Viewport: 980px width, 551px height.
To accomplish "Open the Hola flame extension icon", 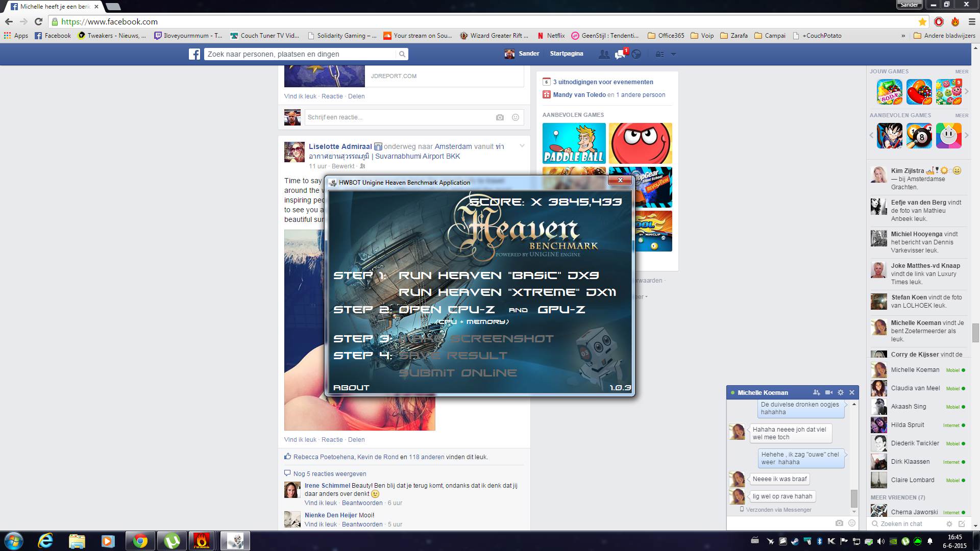I will (955, 22).
